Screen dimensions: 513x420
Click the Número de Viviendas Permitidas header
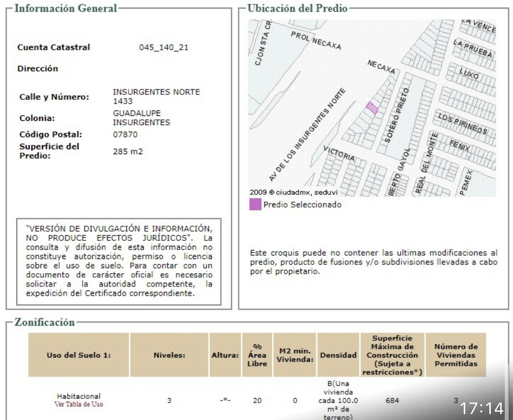point(456,355)
